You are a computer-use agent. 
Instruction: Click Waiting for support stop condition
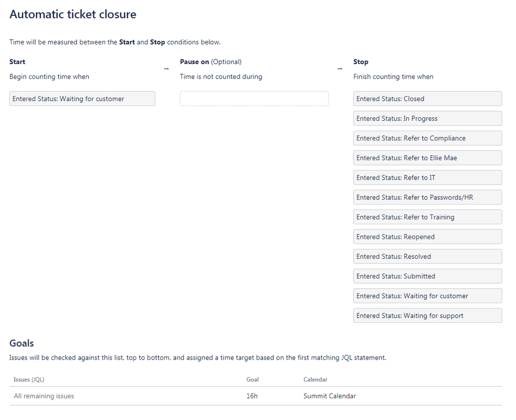tap(427, 316)
